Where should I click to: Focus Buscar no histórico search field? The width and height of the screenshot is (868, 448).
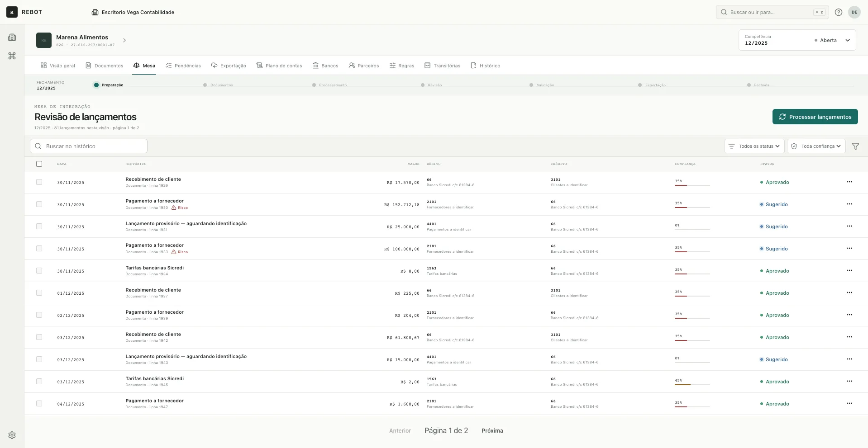[x=89, y=146]
